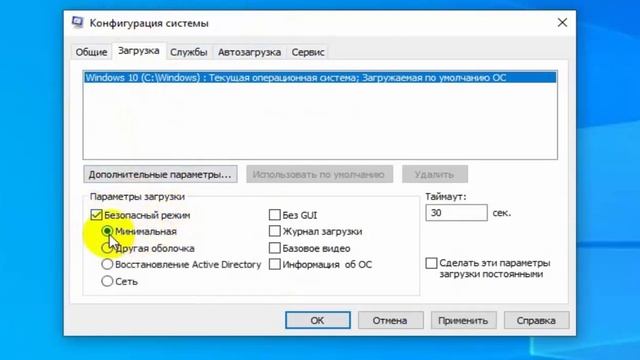Choose the Другая оболочка radio option
Viewport: 640px width, 360px height.
pos(107,248)
